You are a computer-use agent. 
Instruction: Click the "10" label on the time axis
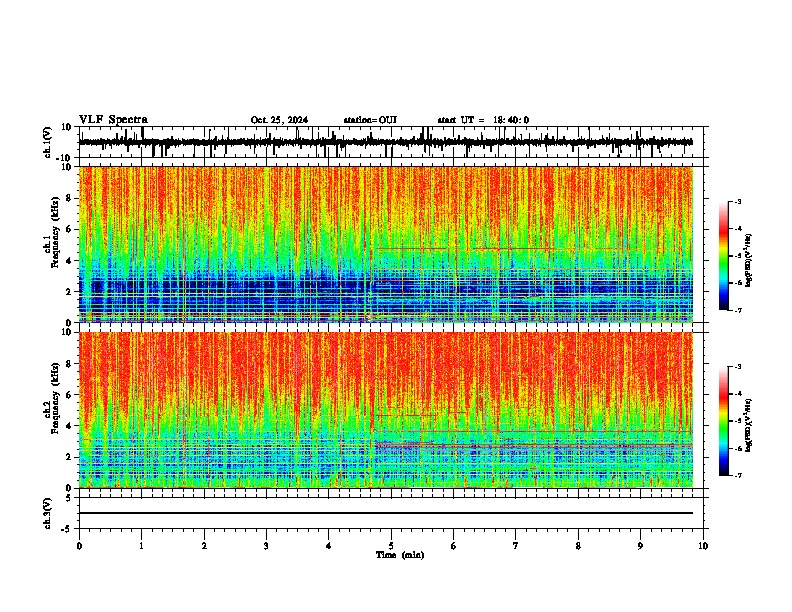coord(703,546)
